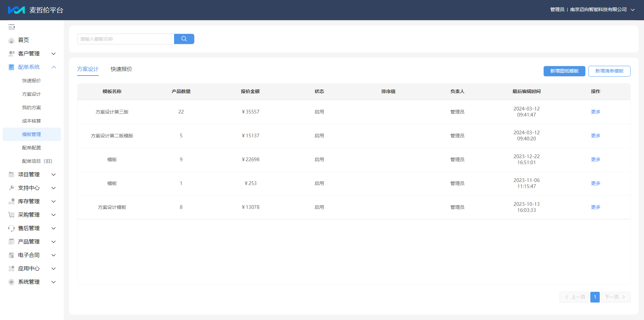Click the 产品管理 package icon

click(x=11, y=242)
